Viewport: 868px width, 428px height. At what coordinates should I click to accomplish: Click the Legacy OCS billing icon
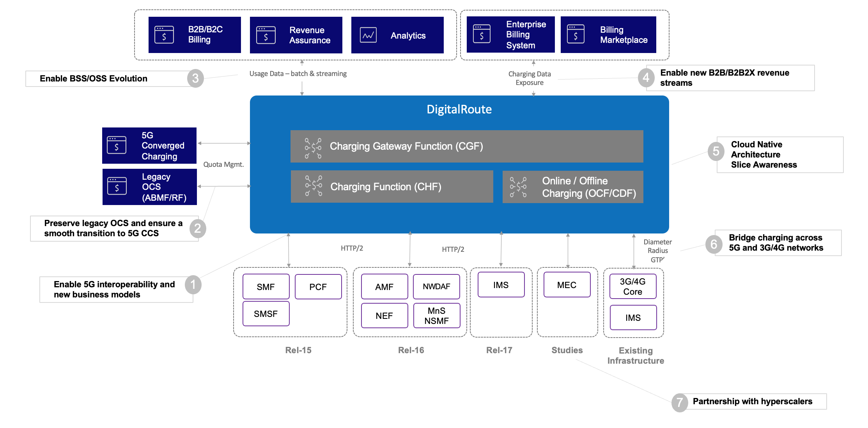[x=117, y=186]
